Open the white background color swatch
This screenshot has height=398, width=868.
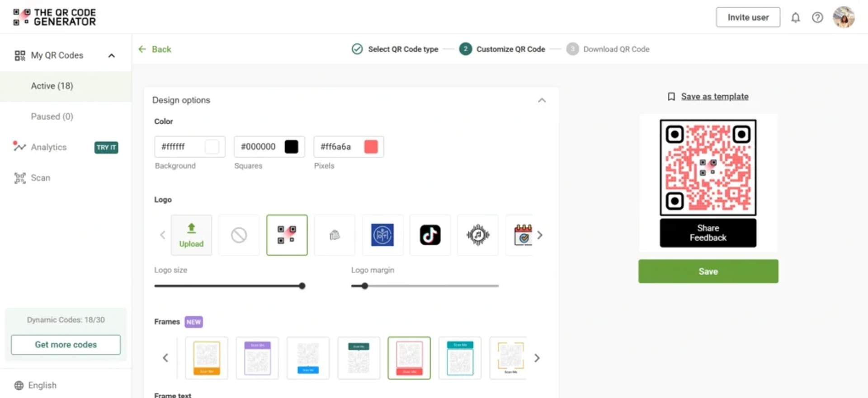pyautogui.click(x=212, y=147)
